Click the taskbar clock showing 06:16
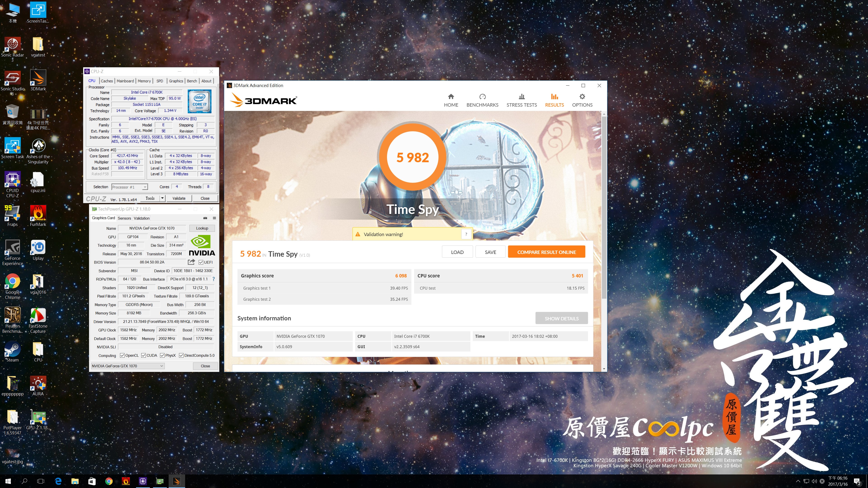Screen dimensions: 868x488 coord(838,481)
